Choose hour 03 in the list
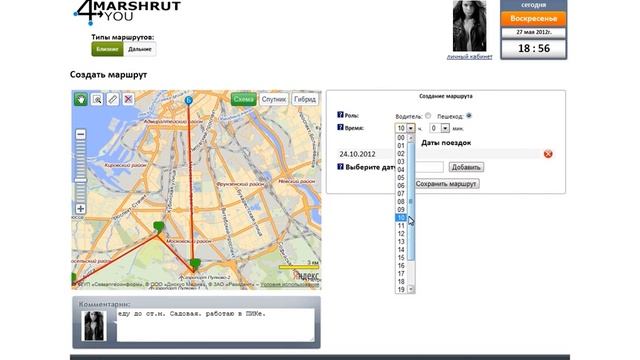This screenshot has width=640, height=360. (401, 162)
